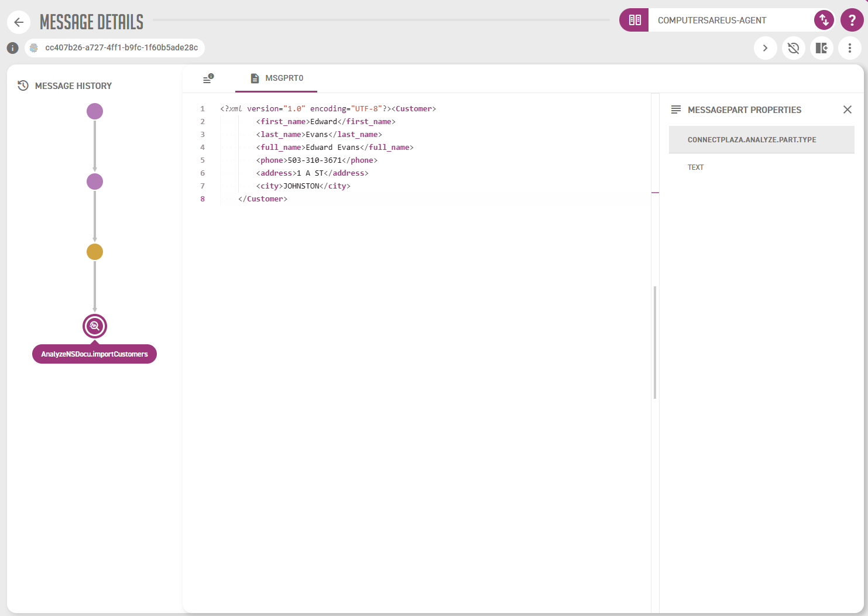Click the message ID cc407b26 text
The height and width of the screenshot is (616, 868).
pos(122,48)
